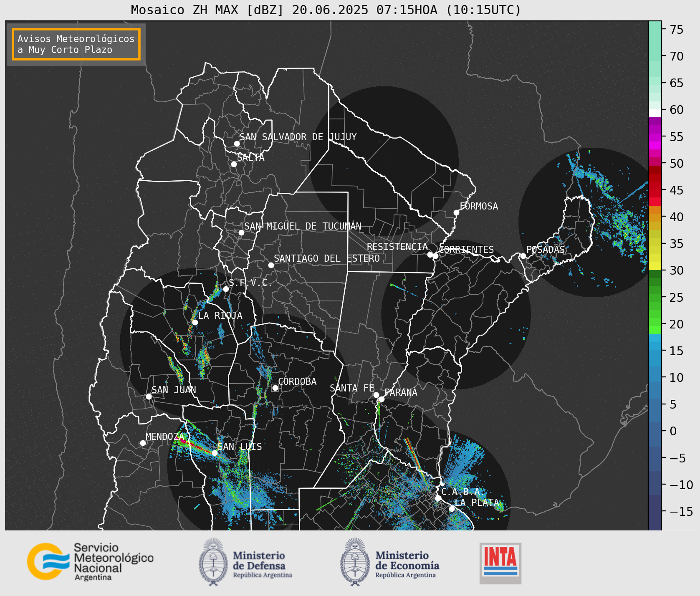Click the 40 dBZ orange color band
Viewport: 700px width, 596px height.
pos(655,217)
